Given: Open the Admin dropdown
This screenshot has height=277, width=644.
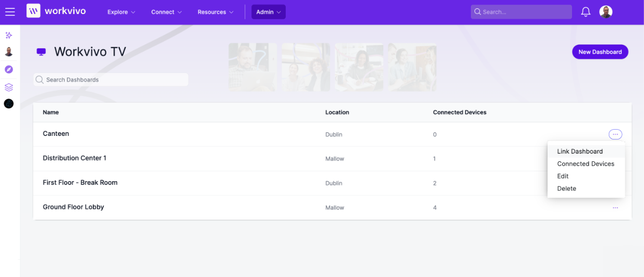Looking at the screenshot, I should 269,12.
